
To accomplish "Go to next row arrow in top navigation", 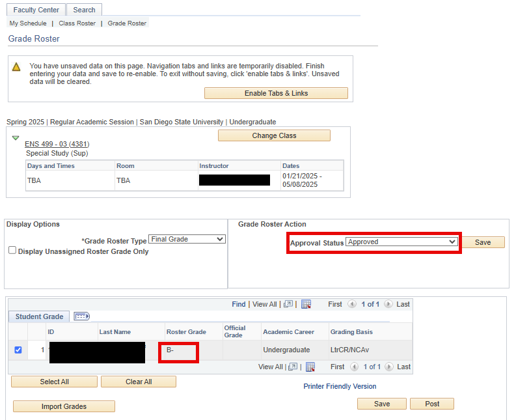I will 388,304.
